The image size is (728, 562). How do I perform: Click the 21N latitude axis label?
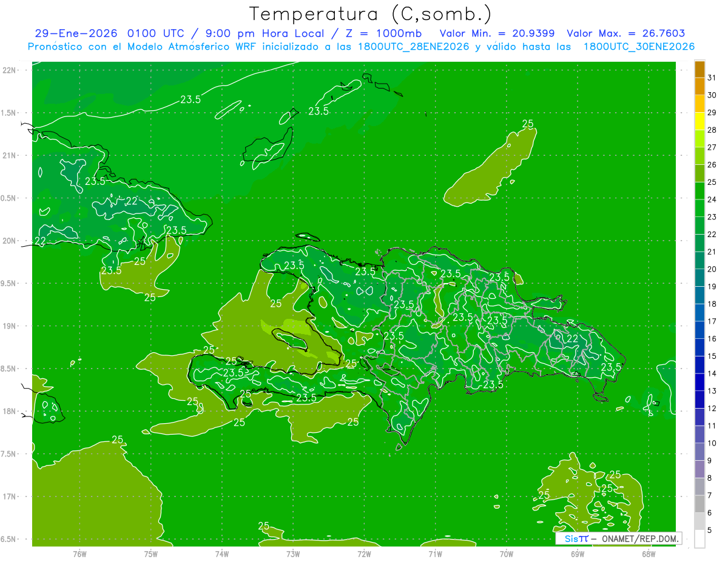pos(10,155)
